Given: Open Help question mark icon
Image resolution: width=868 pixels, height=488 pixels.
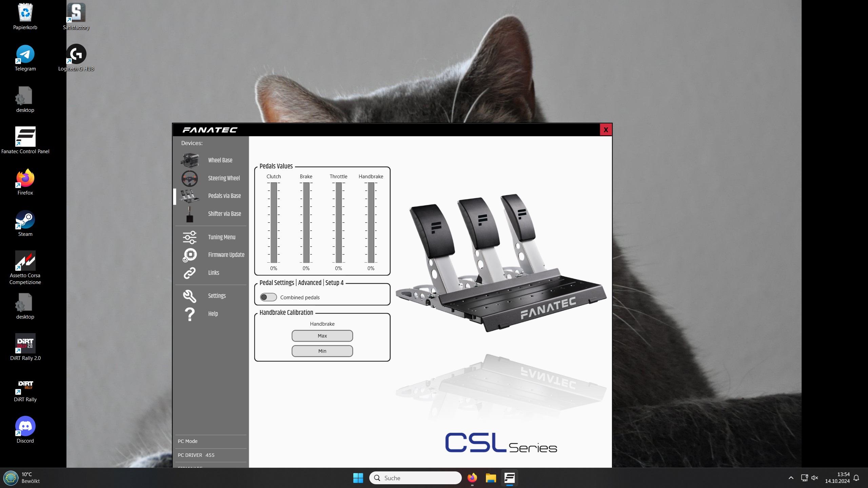Looking at the screenshot, I should pos(190,314).
